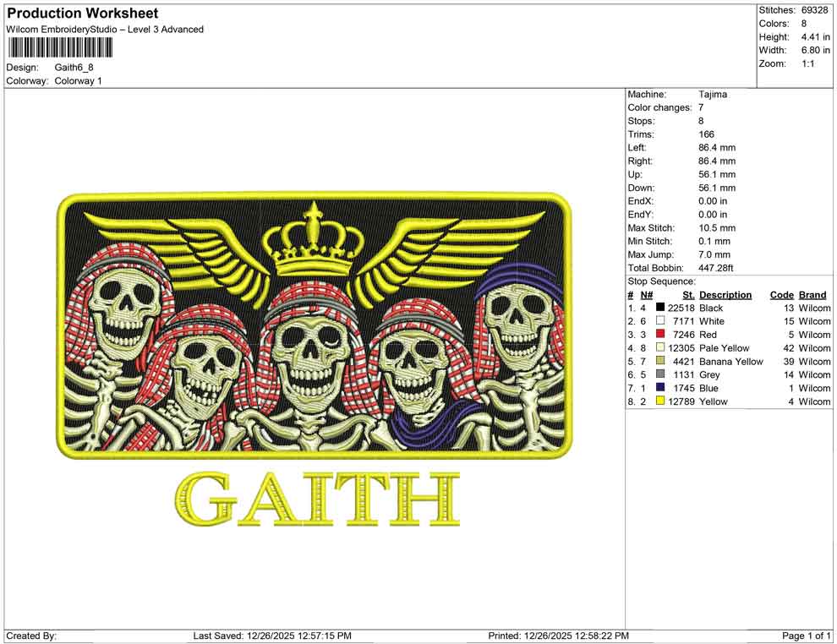Select the Description column header
Screen dimensions: 837x644
(x=726, y=294)
